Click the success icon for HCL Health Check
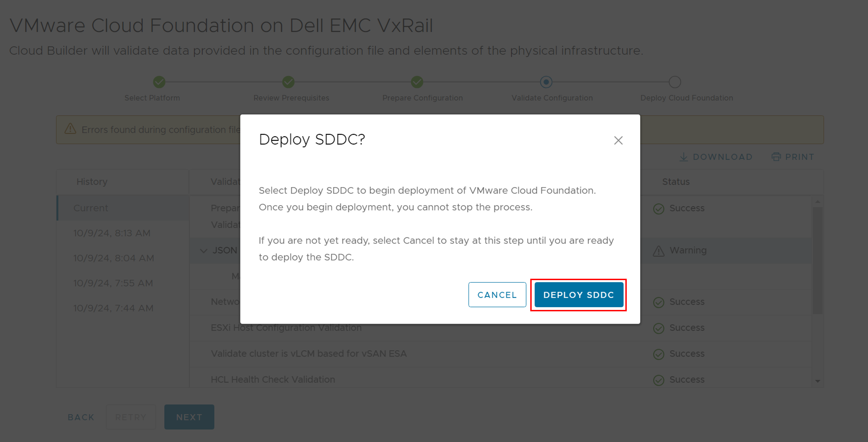 pyautogui.click(x=658, y=380)
